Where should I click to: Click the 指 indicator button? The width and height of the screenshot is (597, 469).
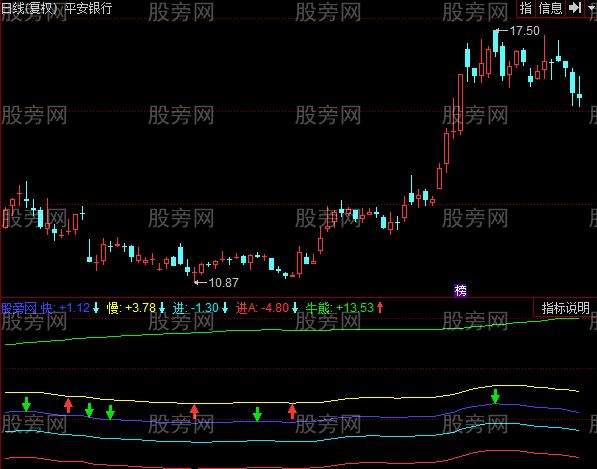(526, 8)
